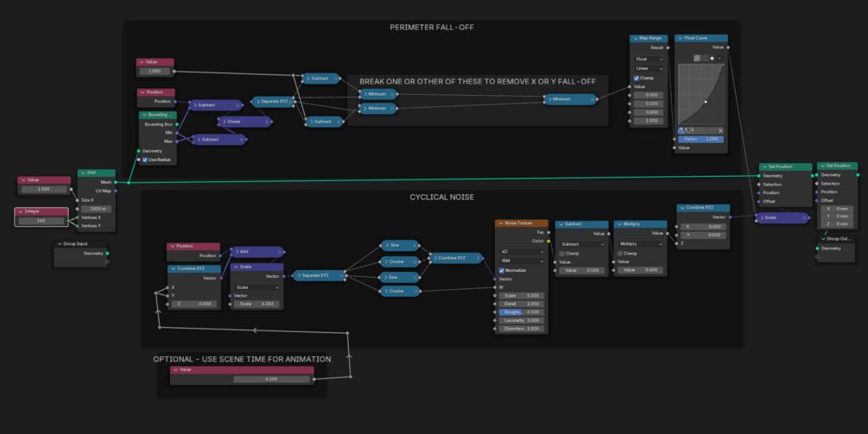Click Geometry output socket of Group Input

click(107, 253)
